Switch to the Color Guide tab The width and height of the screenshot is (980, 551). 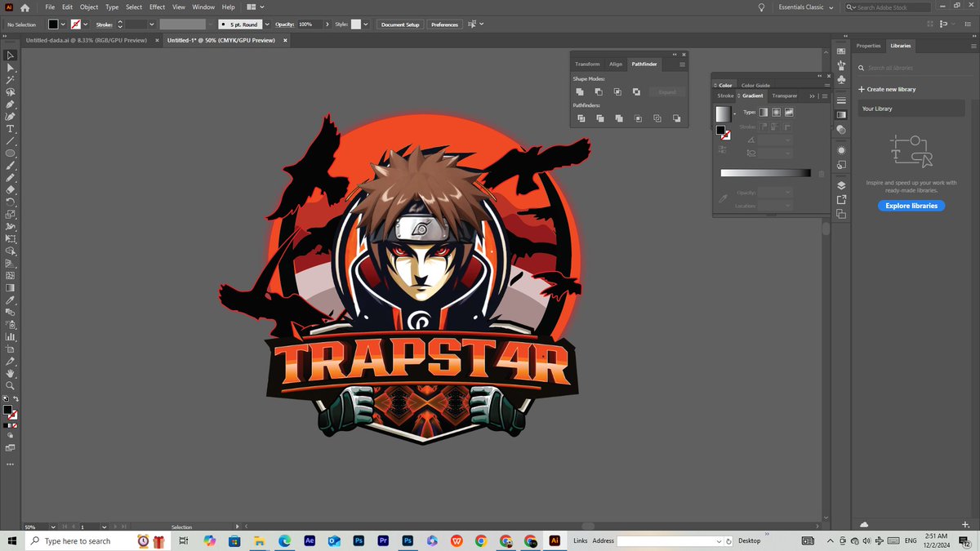click(755, 85)
